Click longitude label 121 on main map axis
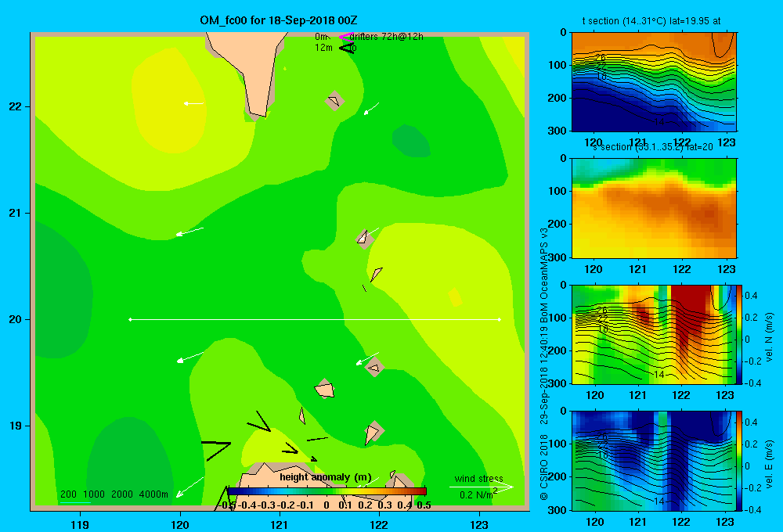The image size is (783, 532). (280, 524)
